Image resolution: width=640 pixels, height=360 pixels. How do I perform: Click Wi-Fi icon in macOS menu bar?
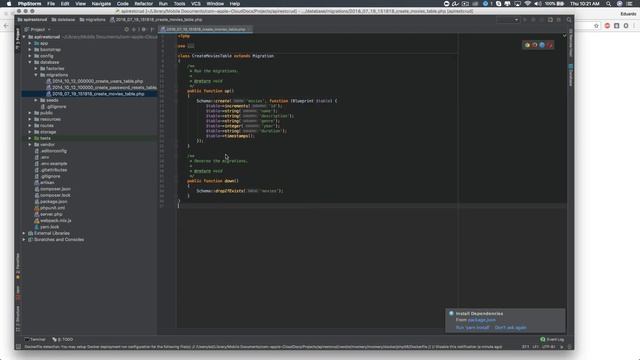click(x=528, y=4)
